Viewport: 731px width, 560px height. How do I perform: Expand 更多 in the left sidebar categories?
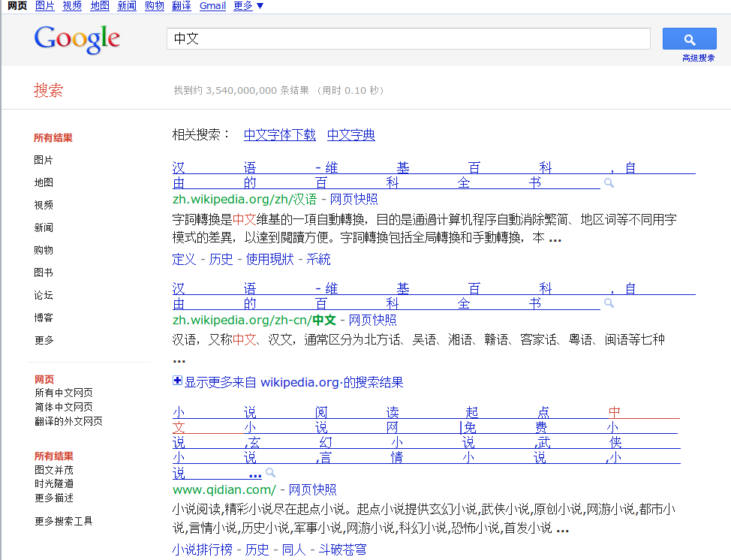point(44,340)
